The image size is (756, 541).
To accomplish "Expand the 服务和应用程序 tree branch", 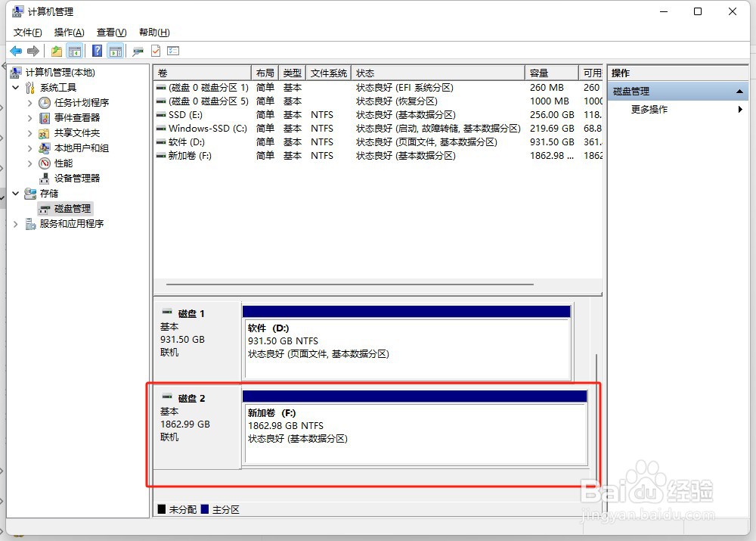I will pos(15,223).
